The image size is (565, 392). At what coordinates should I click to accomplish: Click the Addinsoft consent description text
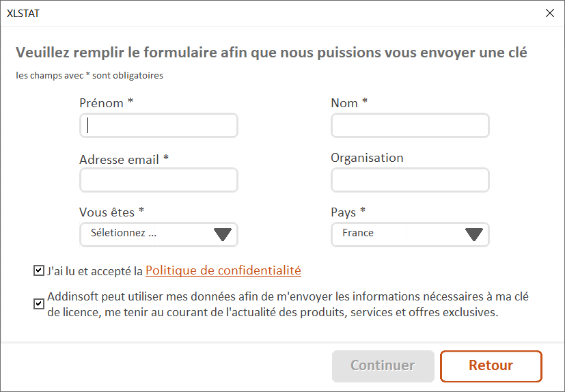(x=287, y=305)
